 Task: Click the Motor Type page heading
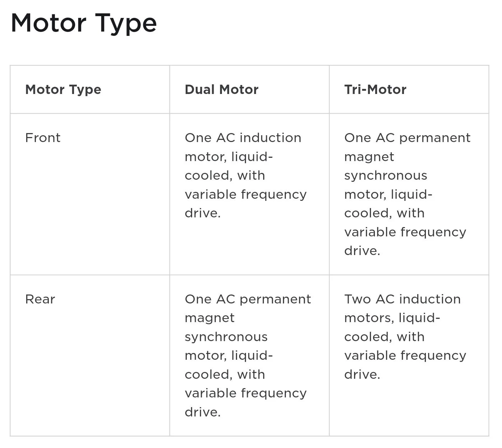84,24
